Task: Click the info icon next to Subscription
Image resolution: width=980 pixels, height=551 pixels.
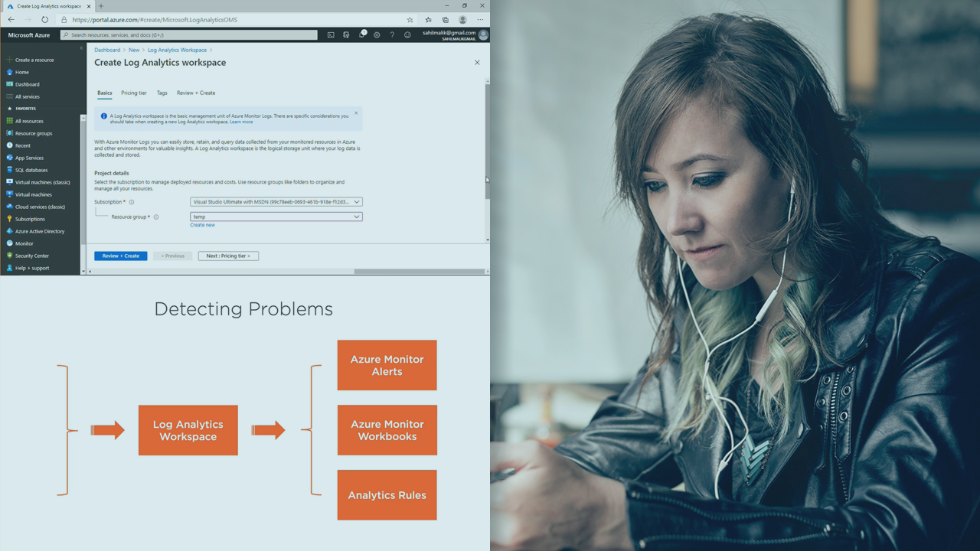Action: (132, 202)
